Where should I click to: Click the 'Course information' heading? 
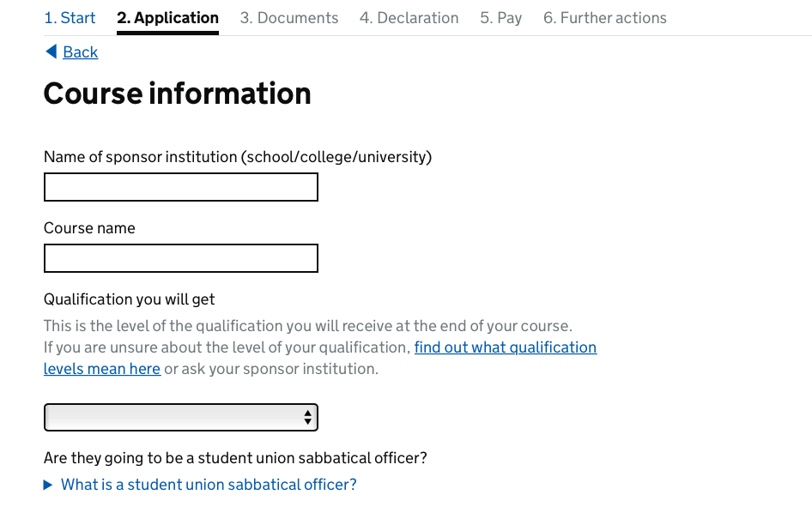point(177,94)
